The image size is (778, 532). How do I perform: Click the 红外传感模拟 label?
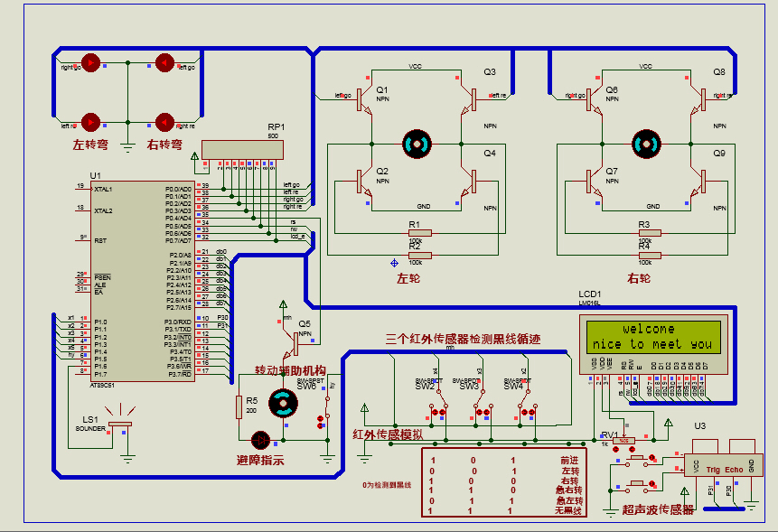[388, 434]
